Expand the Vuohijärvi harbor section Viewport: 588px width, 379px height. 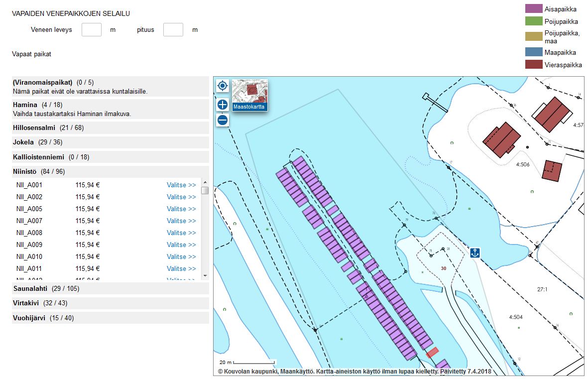(x=110, y=318)
